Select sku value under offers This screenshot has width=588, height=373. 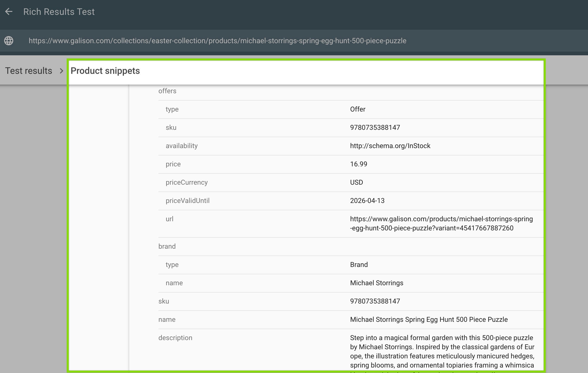tap(375, 128)
